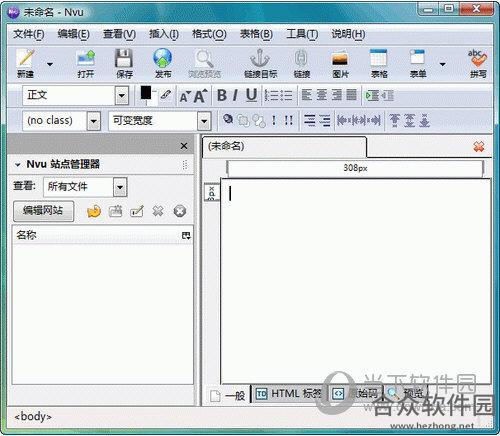Click the double exclamation strong emphasis icon
This screenshot has width=500, height=436.
coord(289,120)
